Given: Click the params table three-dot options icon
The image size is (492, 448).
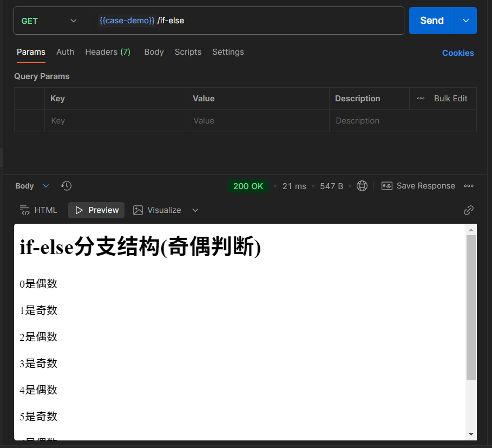Looking at the screenshot, I should click(x=421, y=99).
